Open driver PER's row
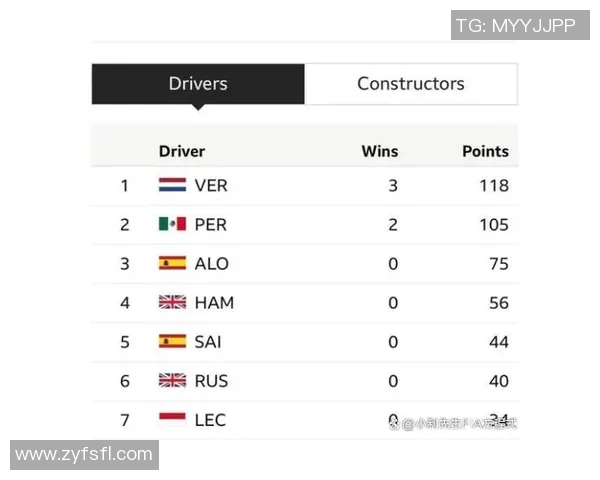Viewport: 600px width, 480px height. [211, 224]
